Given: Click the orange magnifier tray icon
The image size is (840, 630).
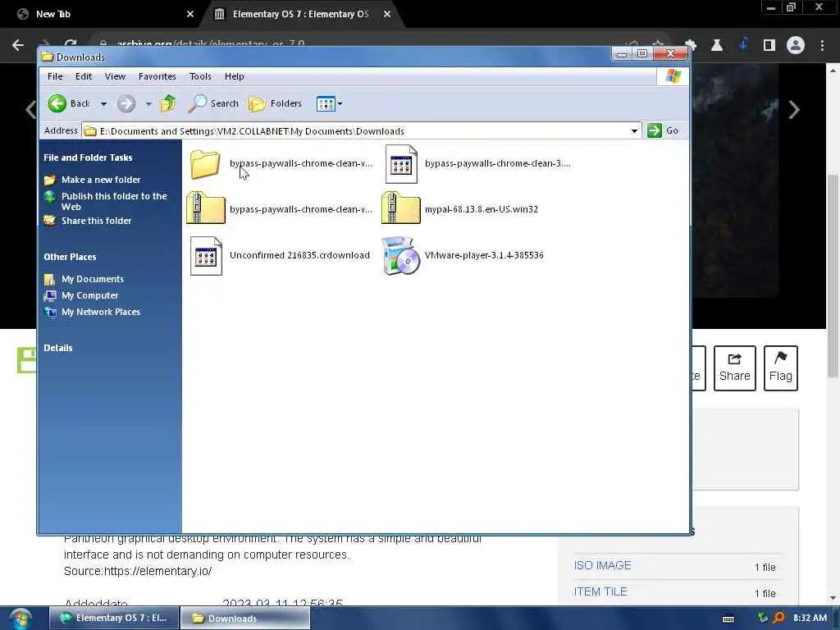Looking at the screenshot, I should 779,618.
